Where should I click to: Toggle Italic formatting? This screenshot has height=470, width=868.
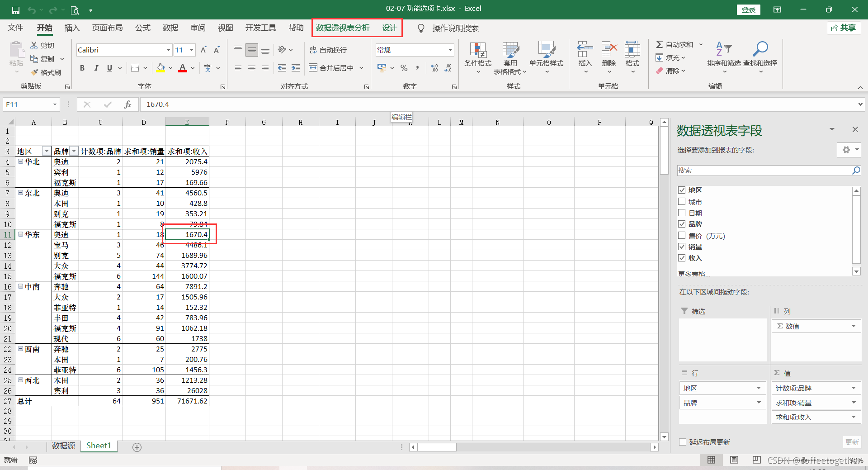point(96,68)
